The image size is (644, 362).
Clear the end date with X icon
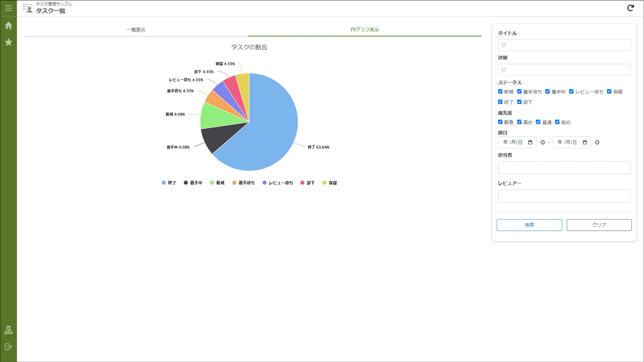click(x=597, y=142)
